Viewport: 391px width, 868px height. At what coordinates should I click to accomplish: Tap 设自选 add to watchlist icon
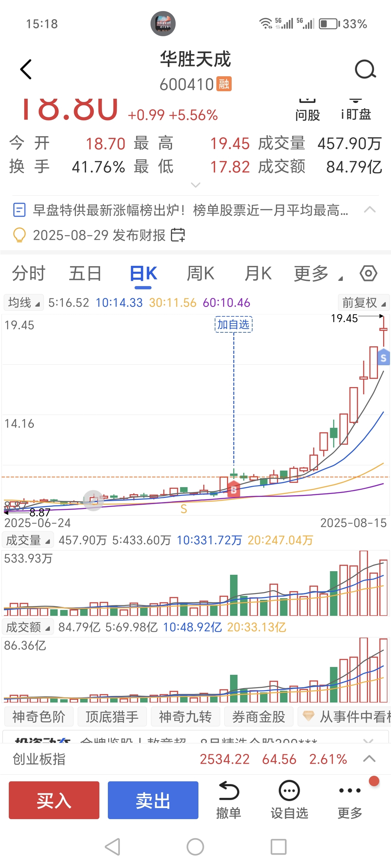[289, 800]
